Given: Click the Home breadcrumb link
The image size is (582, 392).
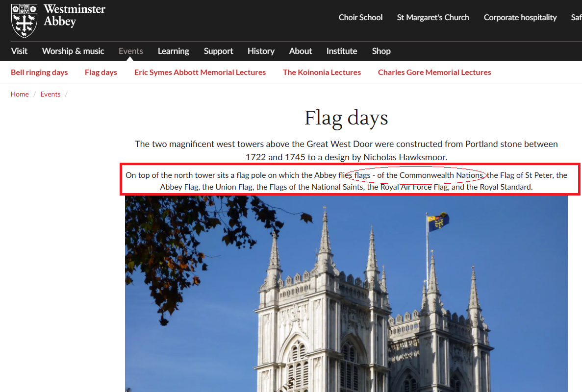Looking at the screenshot, I should click(x=20, y=94).
